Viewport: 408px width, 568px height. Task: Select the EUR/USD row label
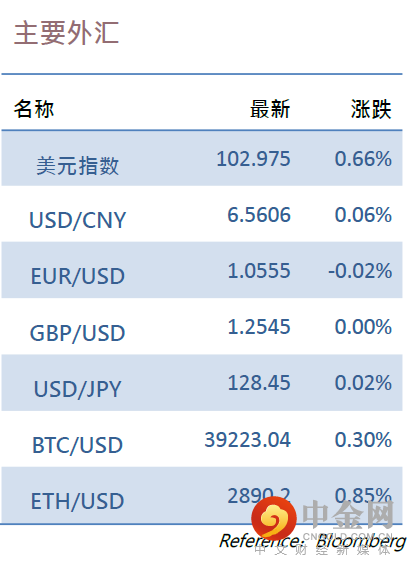click(x=78, y=276)
